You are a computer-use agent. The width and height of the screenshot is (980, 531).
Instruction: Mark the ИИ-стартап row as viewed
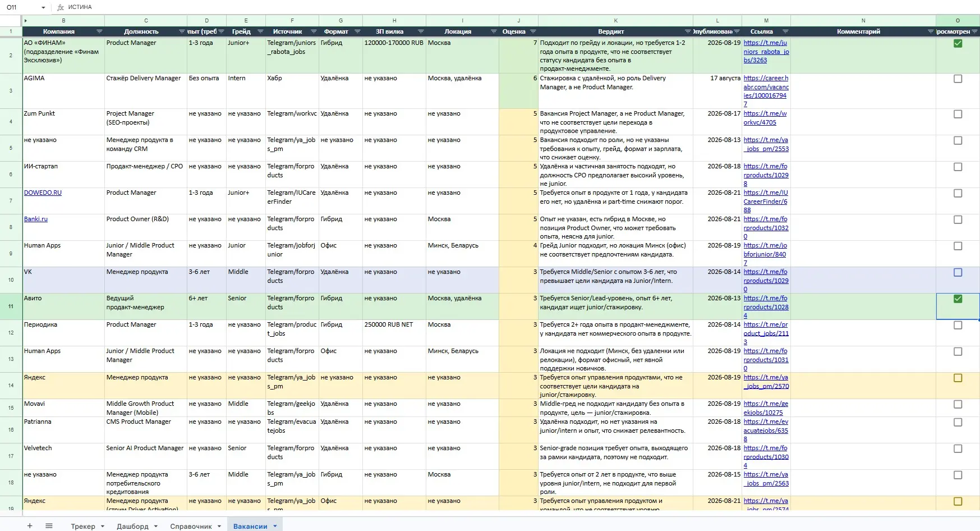click(958, 167)
